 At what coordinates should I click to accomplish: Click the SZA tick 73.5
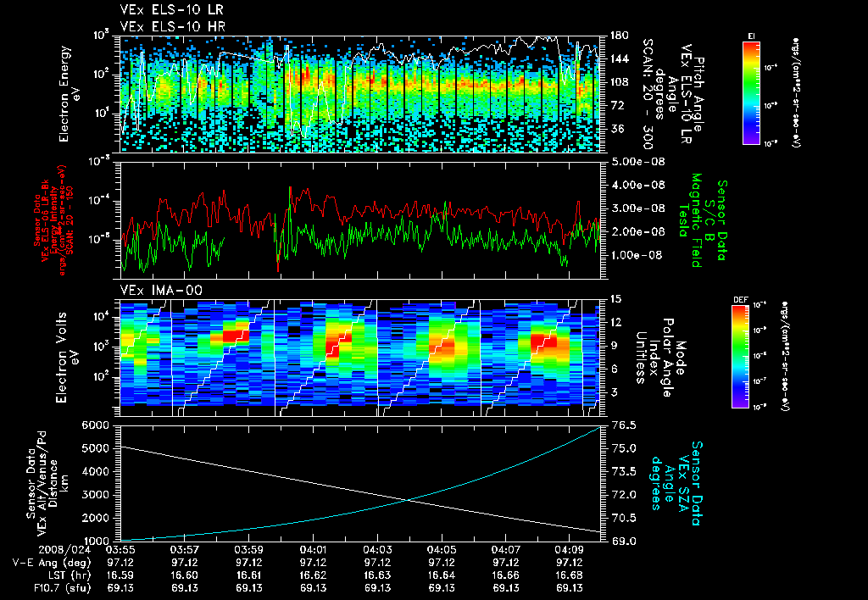coord(622,471)
